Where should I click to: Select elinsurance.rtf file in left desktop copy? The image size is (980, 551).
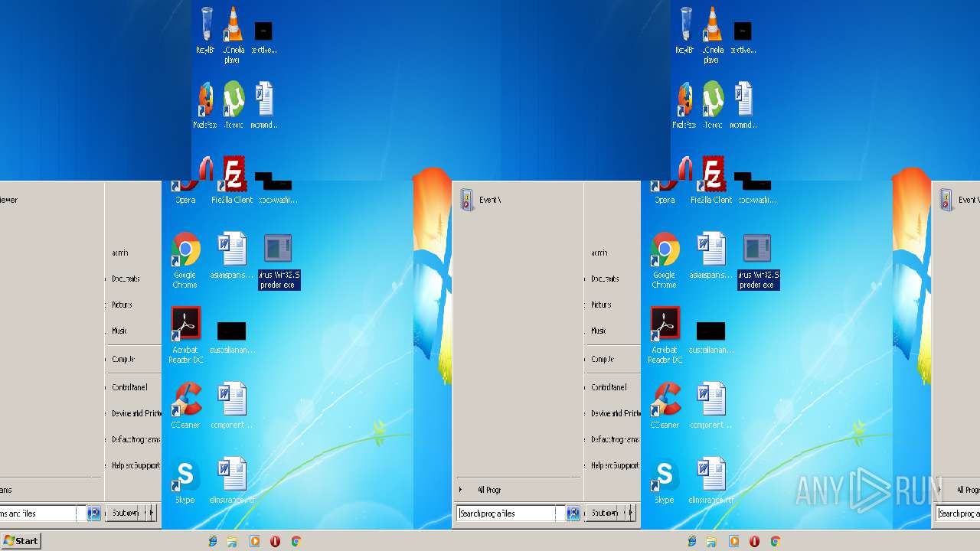point(232,481)
